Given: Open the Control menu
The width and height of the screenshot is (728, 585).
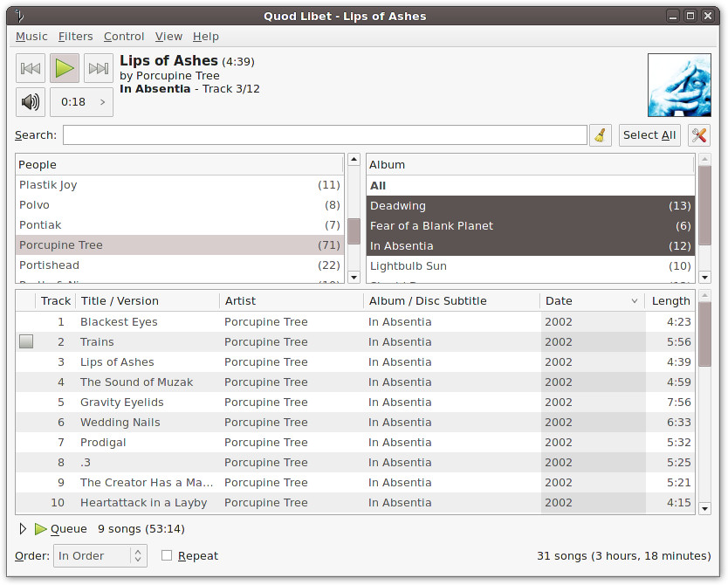Looking at the screenshot, I should [x=124, y=36].
